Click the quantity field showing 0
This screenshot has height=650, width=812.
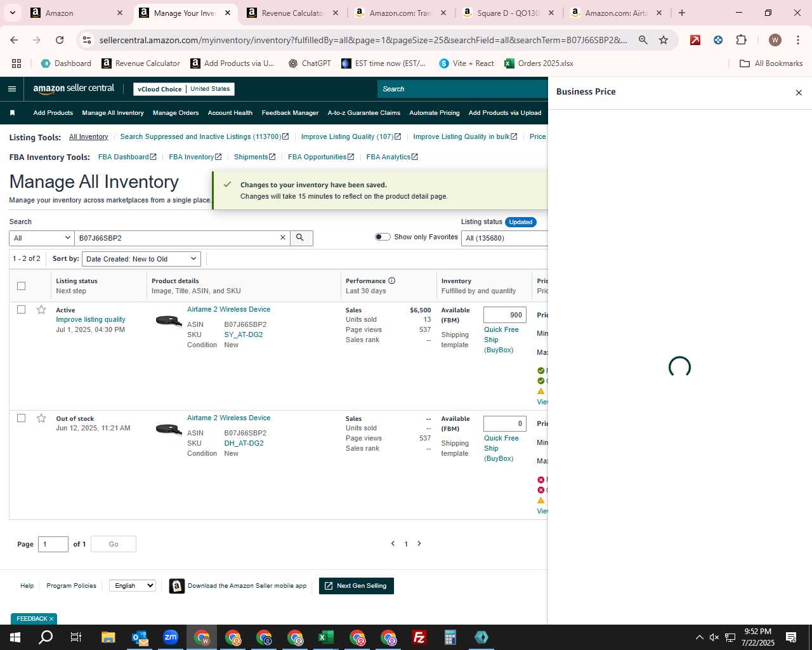pos(505,423)
